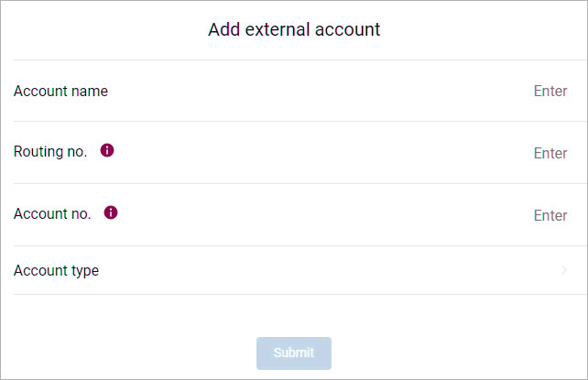This screenshot has width=588, height=380.
Task: Click 'no.' beside the Account no. icon
Action: pos(81,214)
